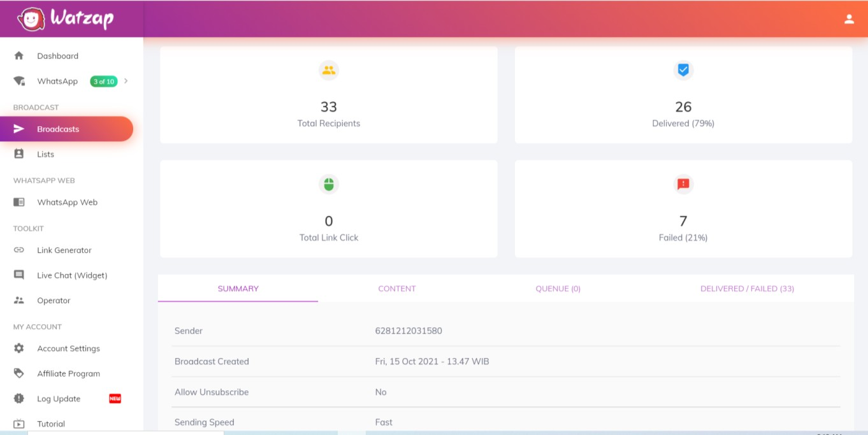Click the Log Update badge icon

19,399
